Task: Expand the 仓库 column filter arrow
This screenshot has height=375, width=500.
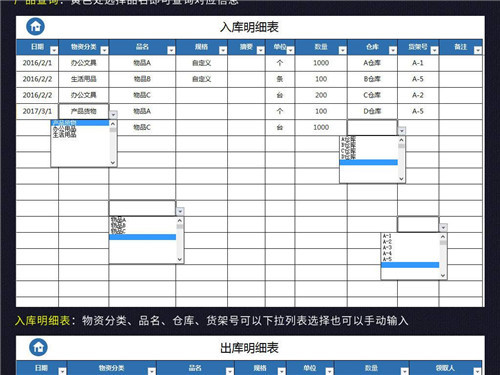Action: tap(393, 50)
